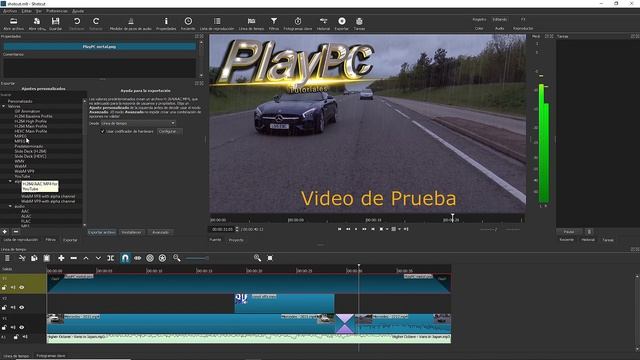This screenshot has width=640, height=360.
Task: Toggle the magnet snap button
Action: pyautogui.click(x=125, y=258)
